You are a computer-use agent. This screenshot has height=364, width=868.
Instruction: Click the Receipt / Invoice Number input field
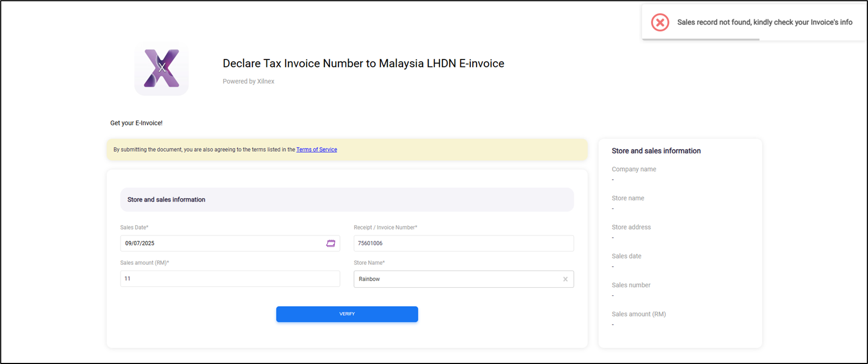tap(463, 244)
